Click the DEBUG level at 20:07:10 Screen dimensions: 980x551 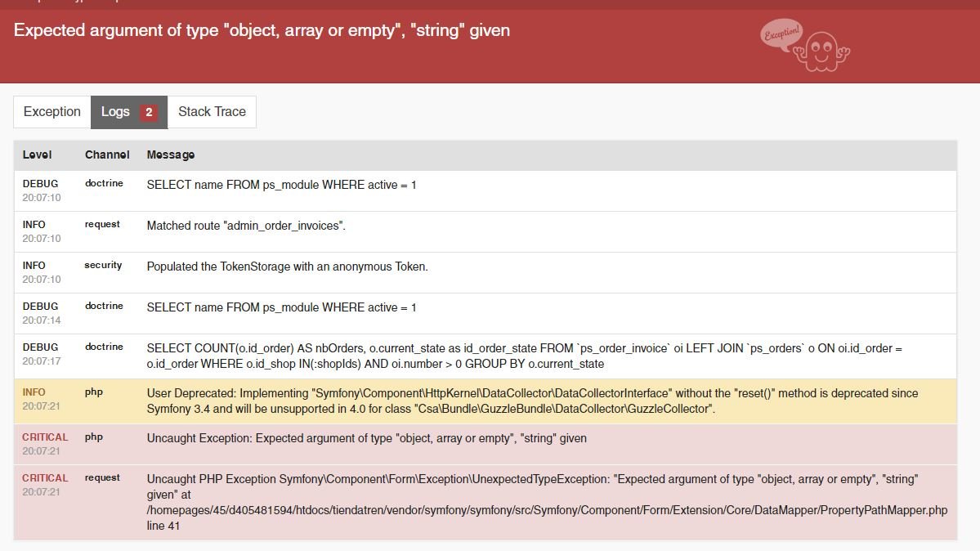41,184
